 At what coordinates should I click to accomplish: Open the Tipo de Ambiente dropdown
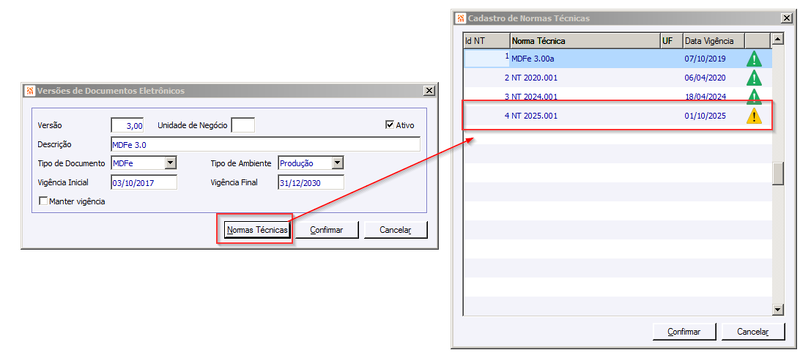(x=337, y=163)
